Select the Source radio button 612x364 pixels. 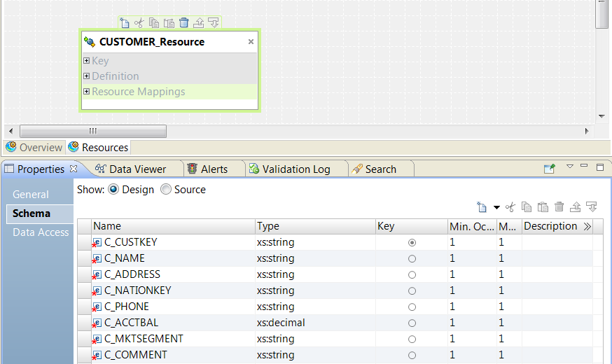pyautogui.click(x=166, y=190)
